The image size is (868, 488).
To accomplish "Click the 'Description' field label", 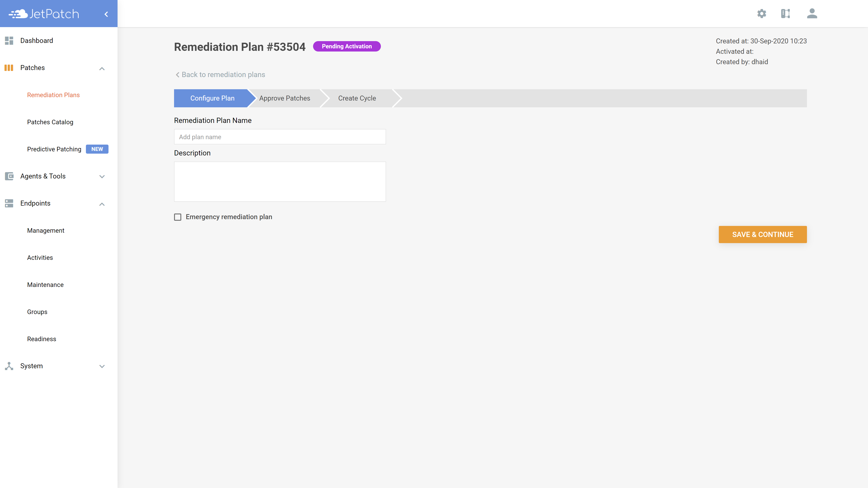I will [x=192, y=153].
